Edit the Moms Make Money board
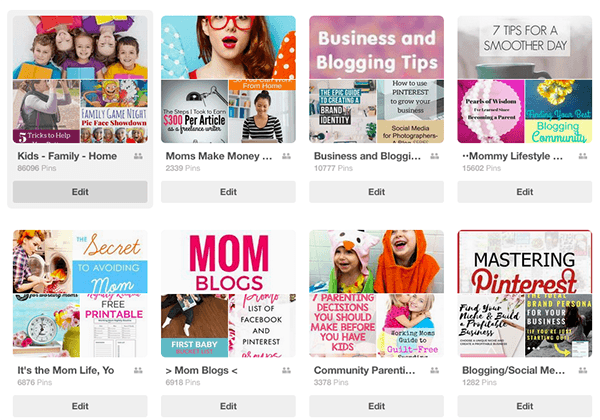Image resolution: width=600 pixels, height=420 pixels. coord(228,192)
